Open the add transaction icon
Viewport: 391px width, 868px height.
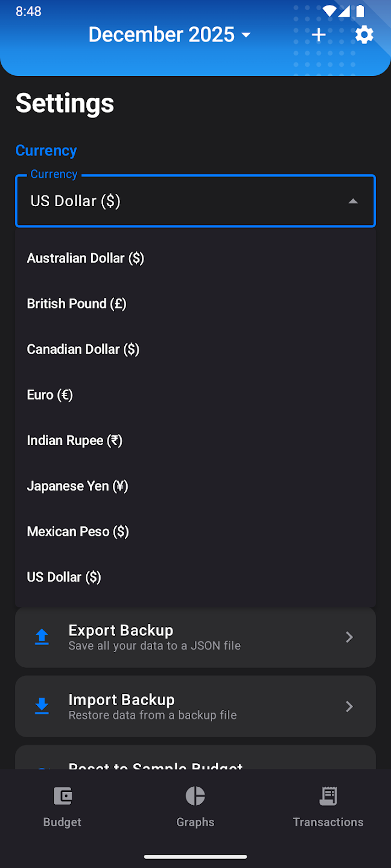318,34
